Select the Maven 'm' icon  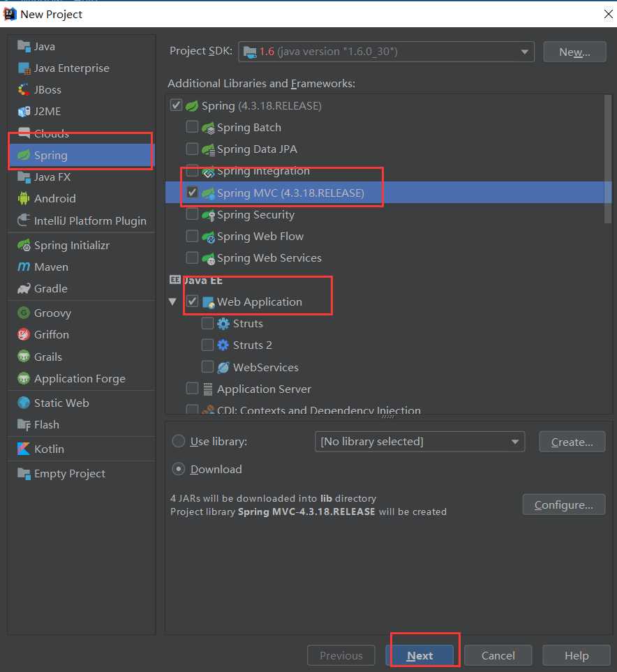coord(24,267)
